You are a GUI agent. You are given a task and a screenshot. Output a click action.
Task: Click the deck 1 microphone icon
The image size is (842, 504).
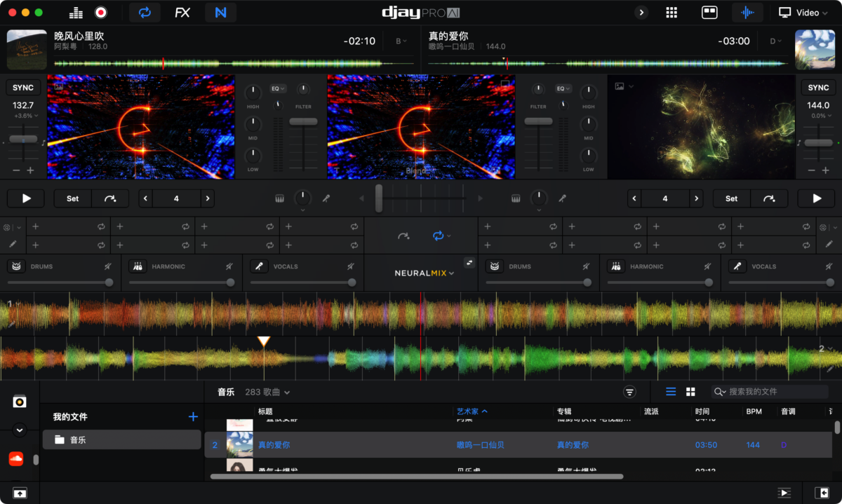tap(326, 198)
